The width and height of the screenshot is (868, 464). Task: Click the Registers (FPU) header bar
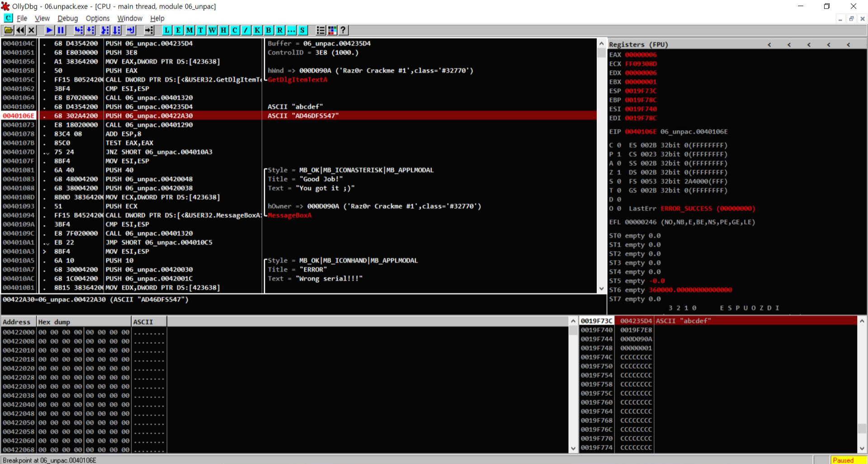tap(737, 44)
